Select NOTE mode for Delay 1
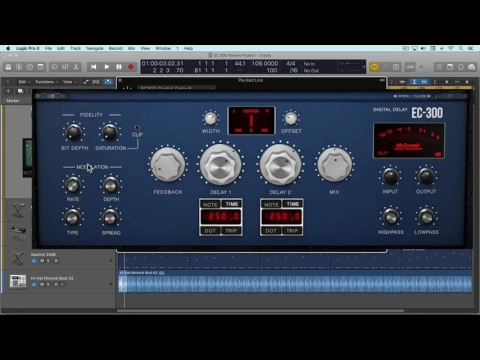 pyautogui.click(x=210, y=204)
